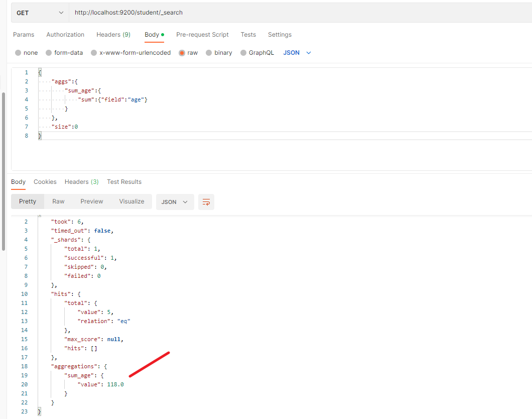Toggle the response line wrap icon
The width and height of the screenshot is (532, 419).
click(206, 202)
